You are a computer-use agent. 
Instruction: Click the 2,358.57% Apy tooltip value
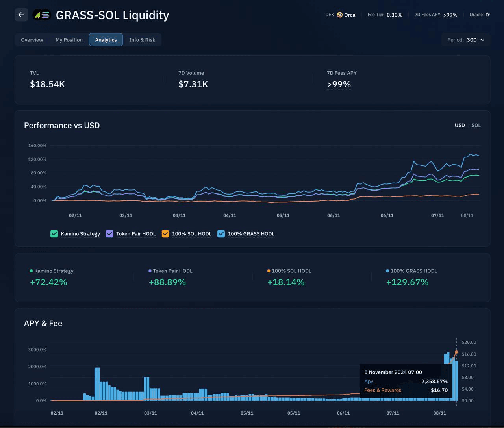[x=434, y=382]
